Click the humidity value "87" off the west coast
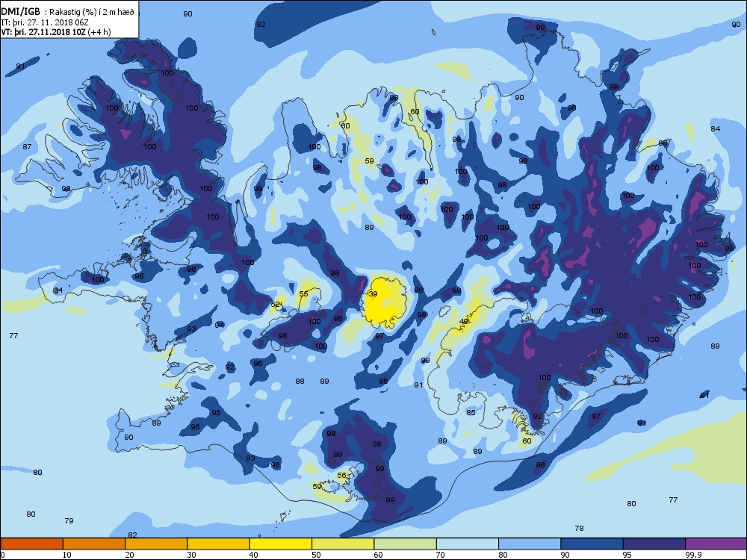The image size is (747, 560). coord(27,146)
